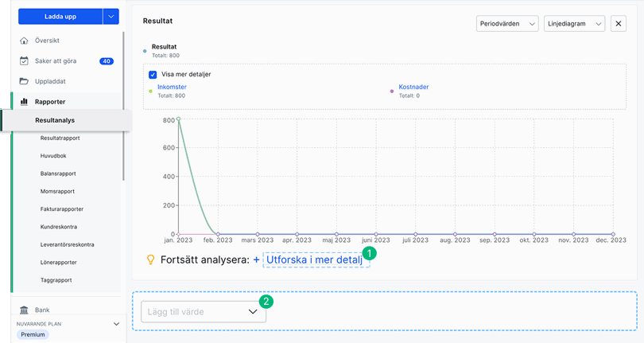Image resolution: width=644 pixels, height=343 pixels.
Task: Click the January 2023 data point at 800
Action: point(179,119)
